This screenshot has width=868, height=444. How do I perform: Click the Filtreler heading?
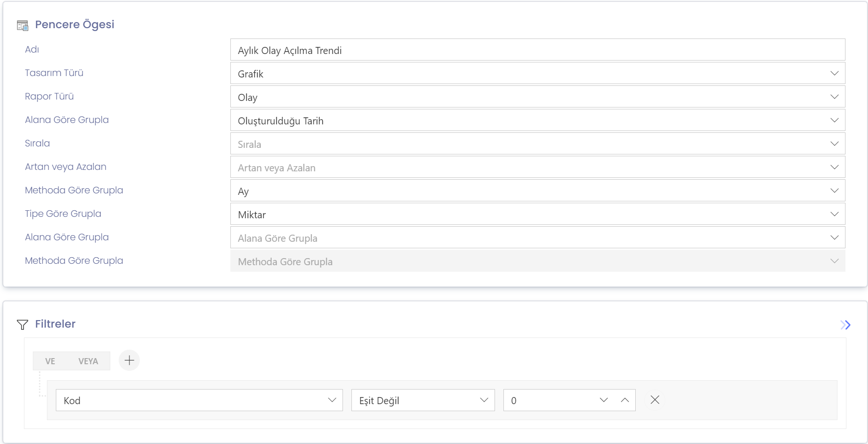(55, 324)
